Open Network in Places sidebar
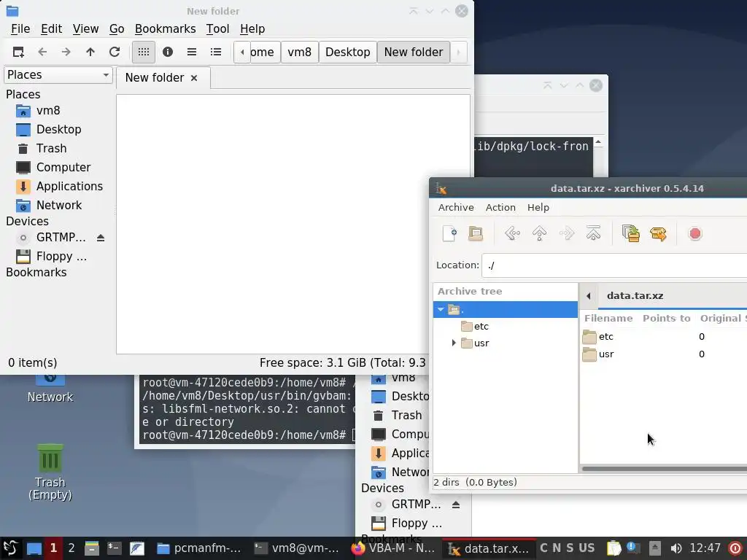 tap(59, 205)
